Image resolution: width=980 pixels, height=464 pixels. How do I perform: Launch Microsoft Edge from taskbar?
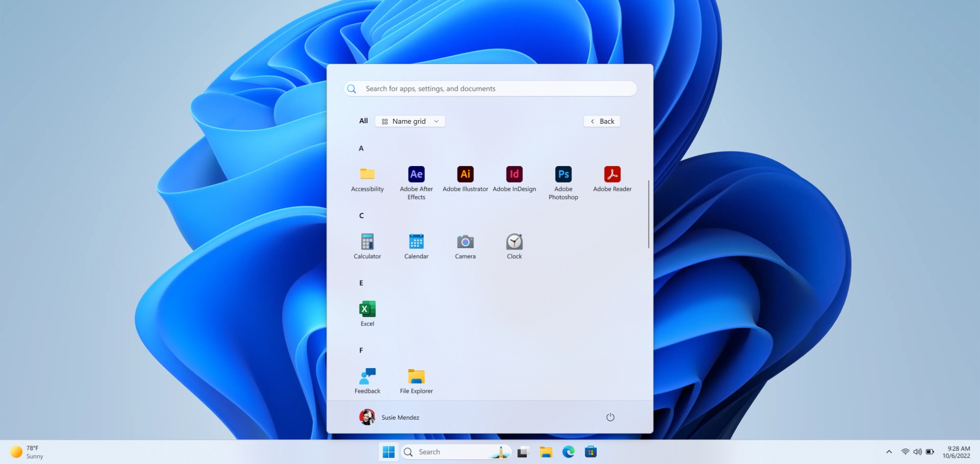tap(568, 452)
